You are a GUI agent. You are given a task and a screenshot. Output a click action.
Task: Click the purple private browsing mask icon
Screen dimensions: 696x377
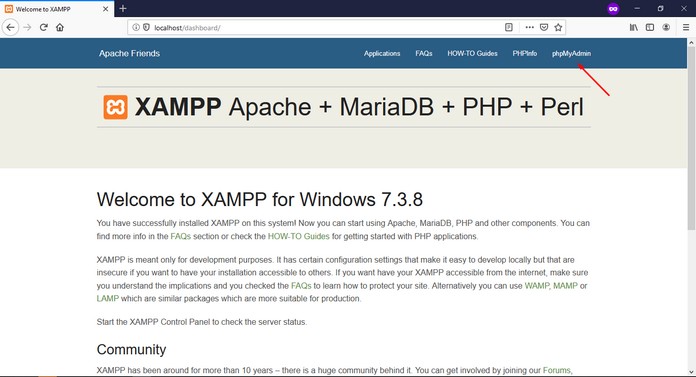pyautogui.click(x=613, y=8)
